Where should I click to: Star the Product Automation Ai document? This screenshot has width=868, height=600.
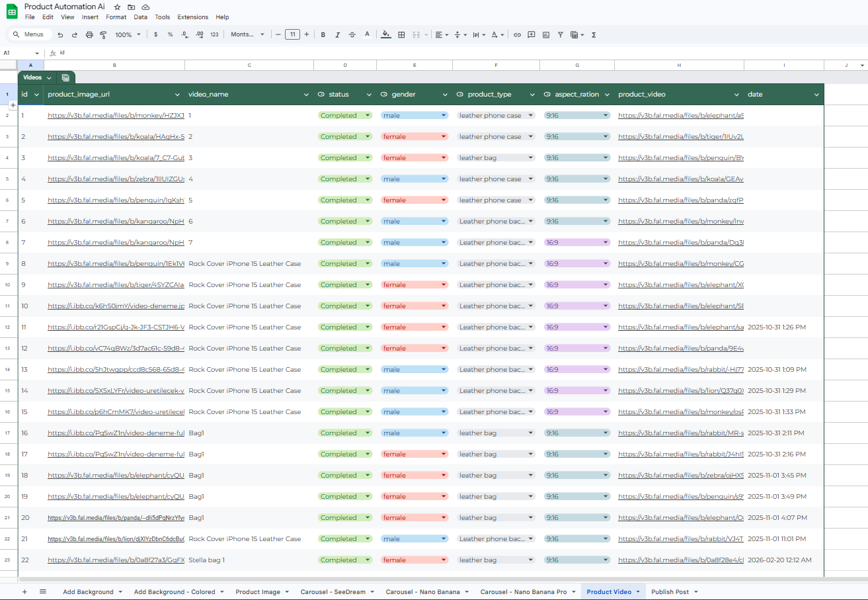118,7
